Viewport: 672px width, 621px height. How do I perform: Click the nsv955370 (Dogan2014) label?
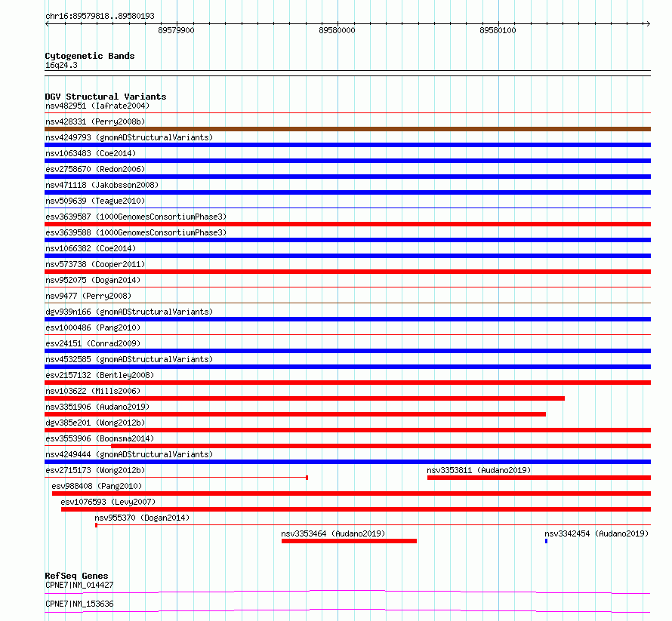click(142, 518)
